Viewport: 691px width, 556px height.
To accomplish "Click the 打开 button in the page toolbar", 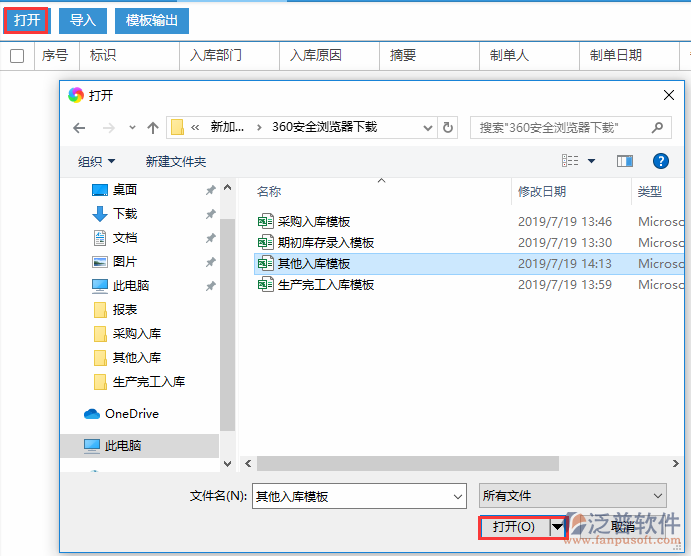I will pos(26,20).
